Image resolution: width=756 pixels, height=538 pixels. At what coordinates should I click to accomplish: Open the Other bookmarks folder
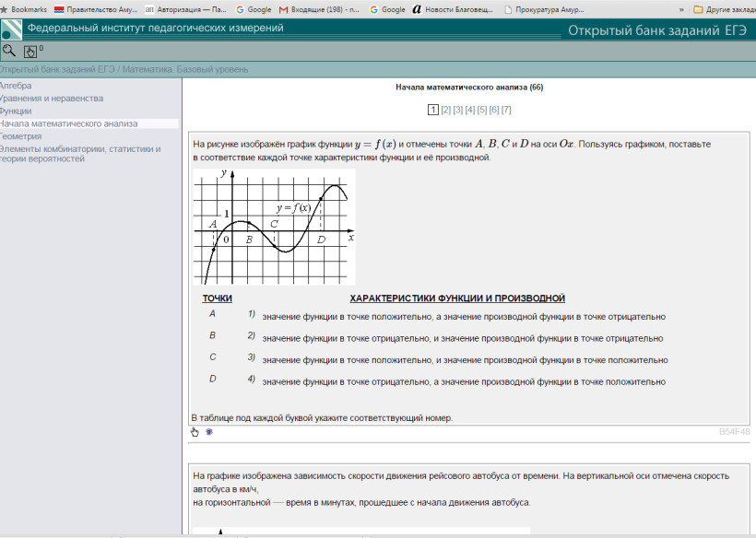point(724,9)
